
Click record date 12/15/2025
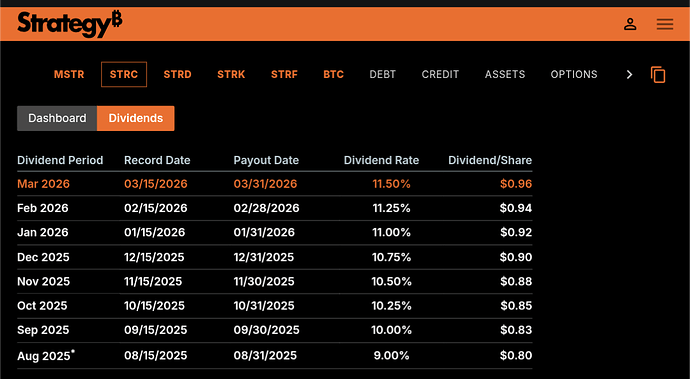(154, 257)
